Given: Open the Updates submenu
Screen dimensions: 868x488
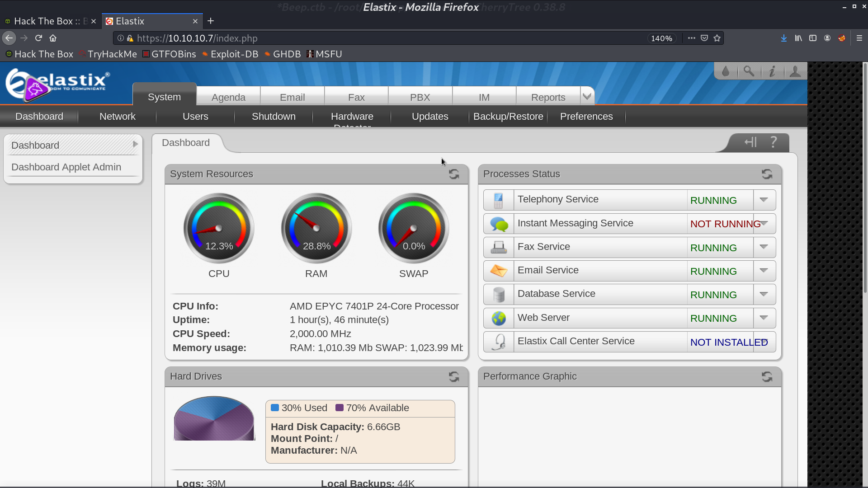Looking at the screenshot, I should (430, 117).
